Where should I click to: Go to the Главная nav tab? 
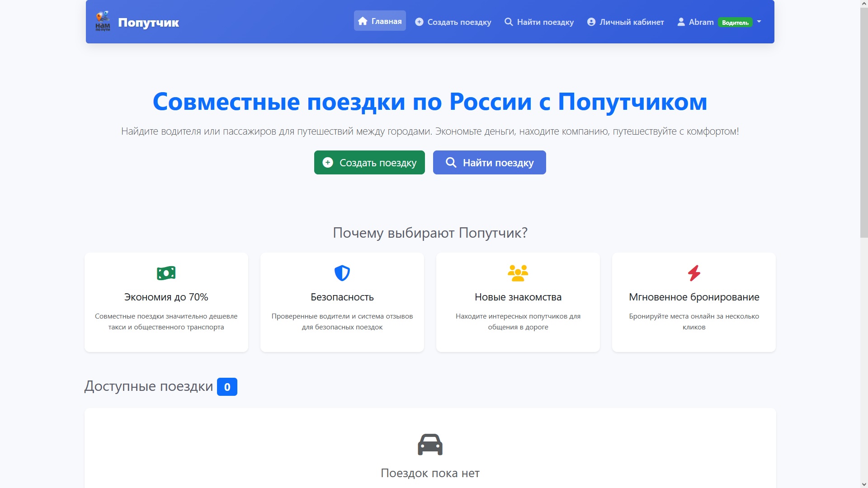click(380, 21)
